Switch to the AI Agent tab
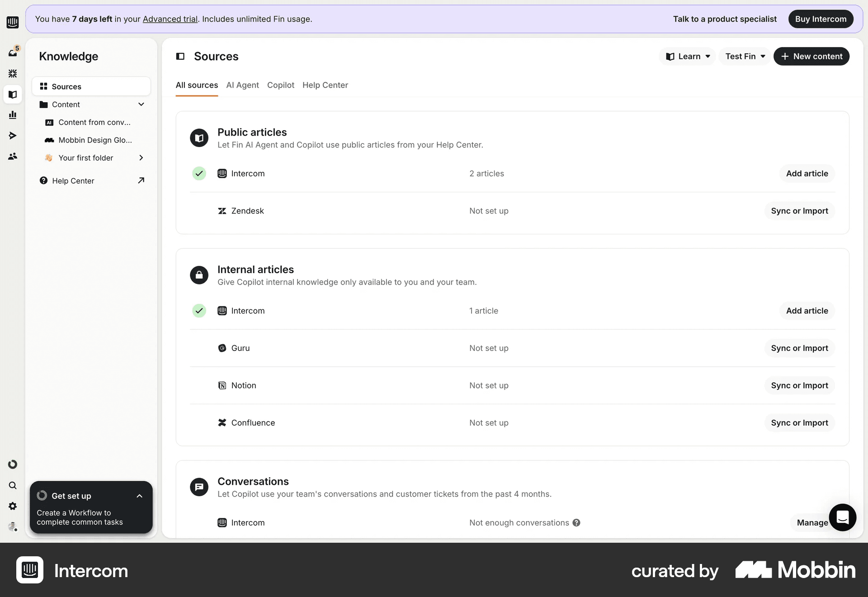Viewport: 868px width, 597px height. pos(242,85)
